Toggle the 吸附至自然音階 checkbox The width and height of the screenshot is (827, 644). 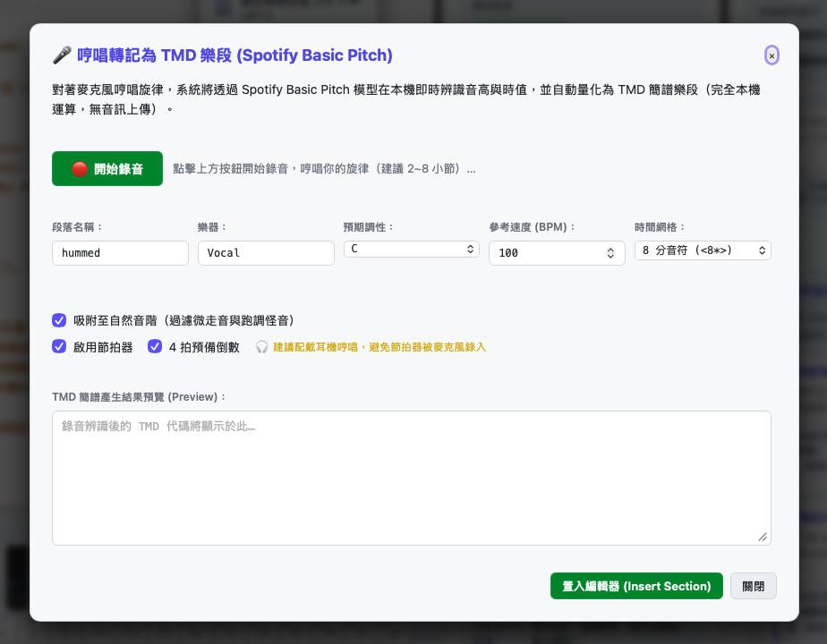[x=59, y=320]
